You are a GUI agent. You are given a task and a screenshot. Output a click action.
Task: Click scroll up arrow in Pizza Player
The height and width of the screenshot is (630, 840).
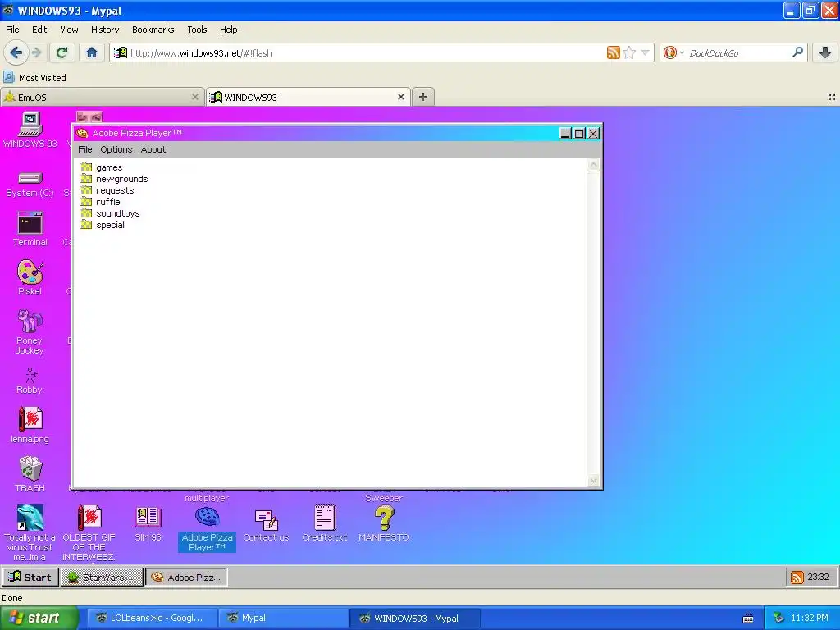pyautogui.click(x=593, y=164)
